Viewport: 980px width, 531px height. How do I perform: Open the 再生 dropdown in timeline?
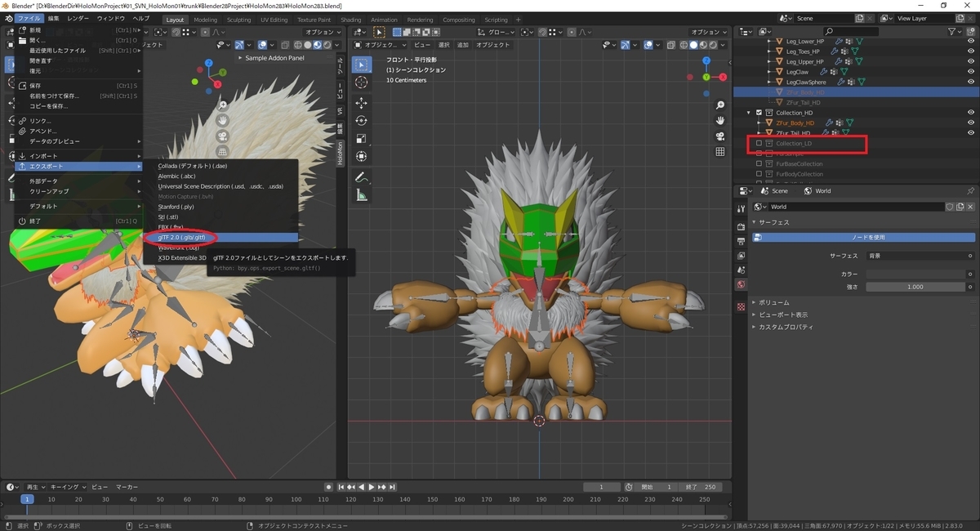[x=35, y=487]
